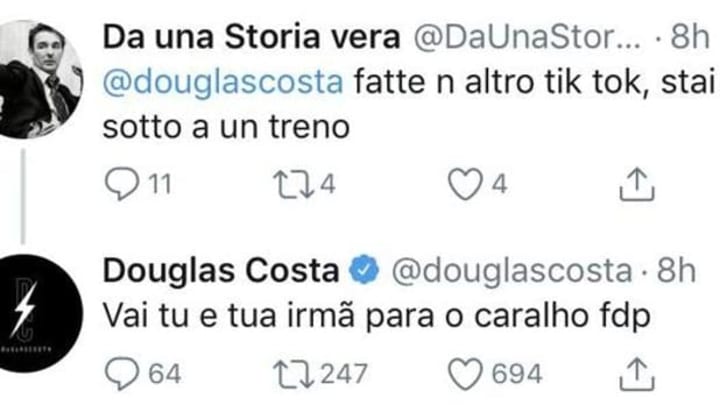Open the tweet text 'fatte n altro tik tok'
This screenshot has width=720, height=405.
(501, 82)
